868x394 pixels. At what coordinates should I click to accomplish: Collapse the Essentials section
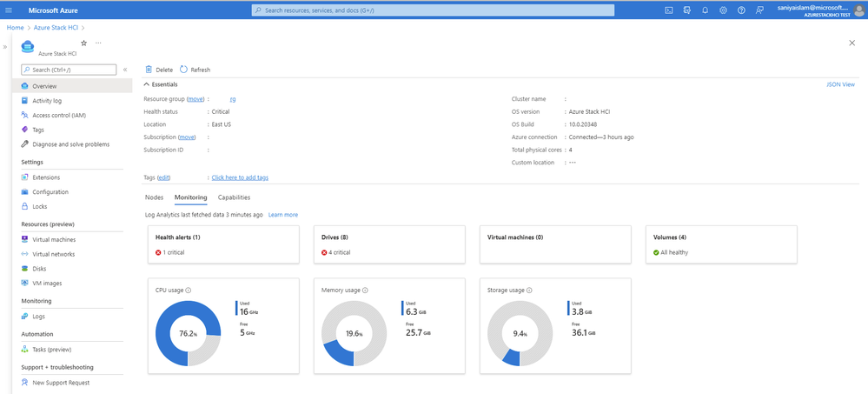[x=147, y=84]
